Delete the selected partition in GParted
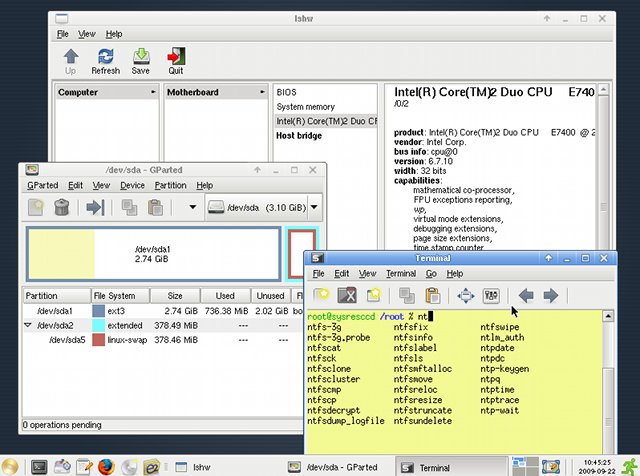 tap(62, 207)
